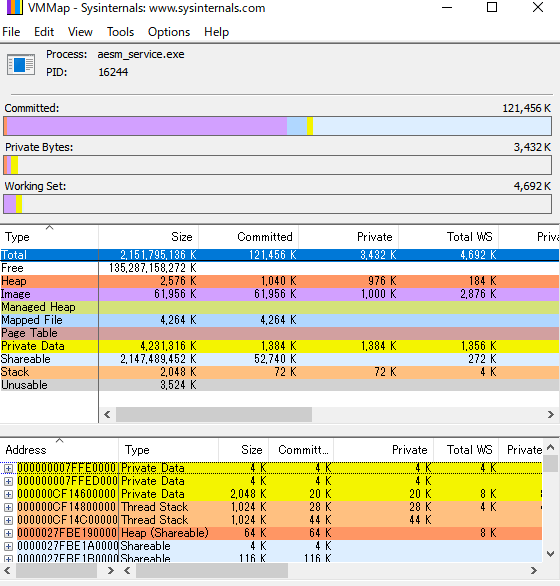This screenshot has width=560, height=586.
Task: Click the aesm_service.exe process icon
Action: click(x=21, y=64)
